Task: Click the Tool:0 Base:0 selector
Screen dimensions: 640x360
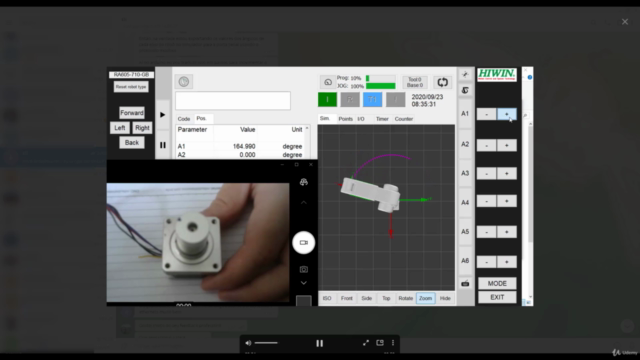Action: [x=415, y=82]
